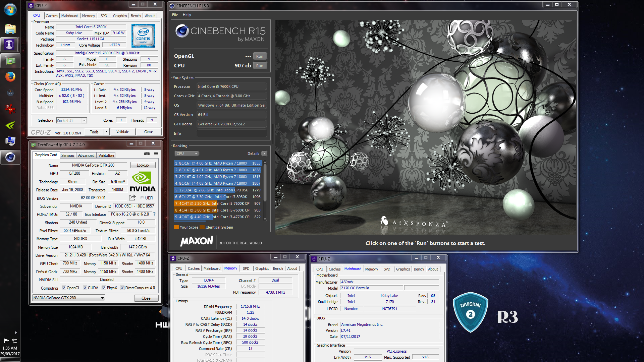644x362 pixels.
Task: Run the OpenGL test in Cinebench
Action: pos(260,56)
